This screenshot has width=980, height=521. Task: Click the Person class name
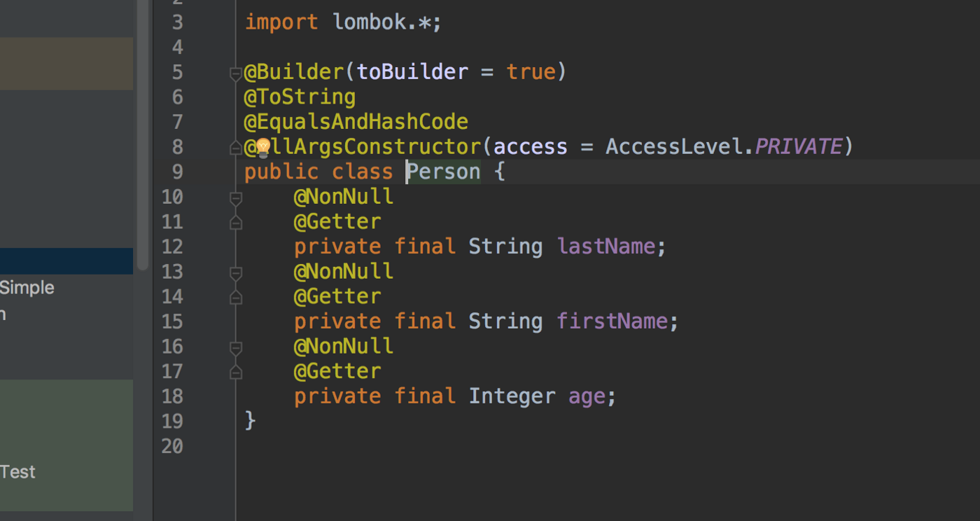(444, 172)
